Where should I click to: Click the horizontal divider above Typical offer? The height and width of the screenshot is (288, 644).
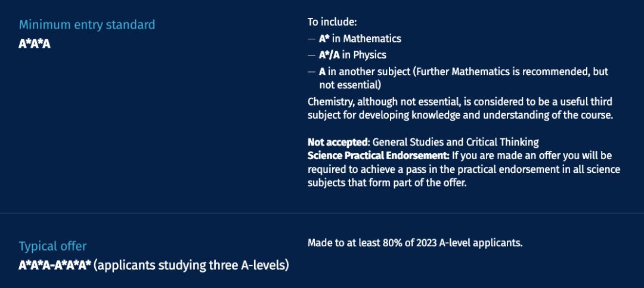pos(322,213)
